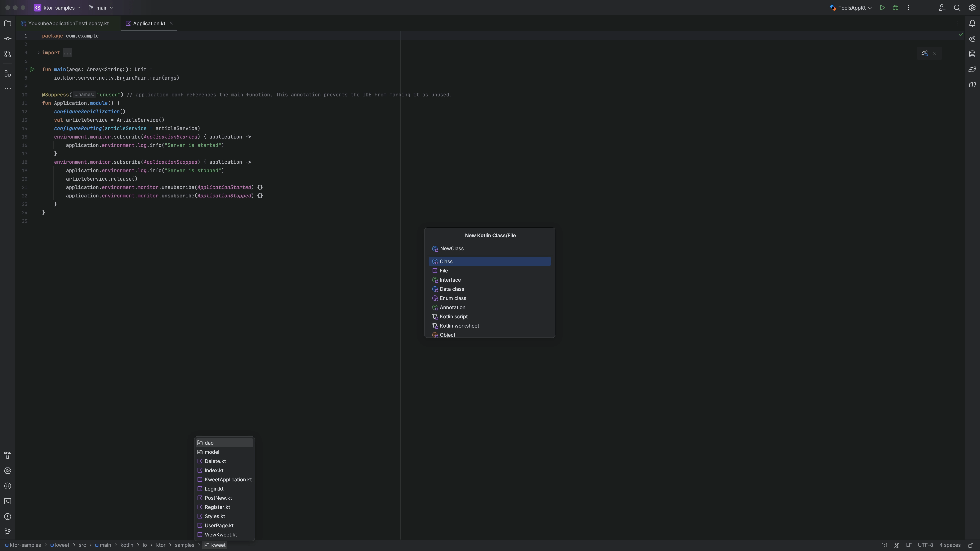Open the Maven tool window

click(x=972, y=85)
